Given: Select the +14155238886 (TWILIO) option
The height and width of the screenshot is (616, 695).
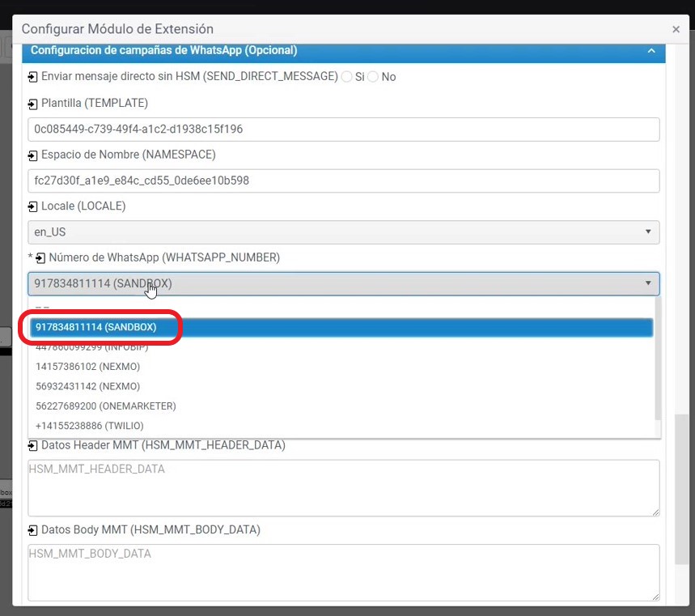Looking at the screenshot, I should pos(89,426).
